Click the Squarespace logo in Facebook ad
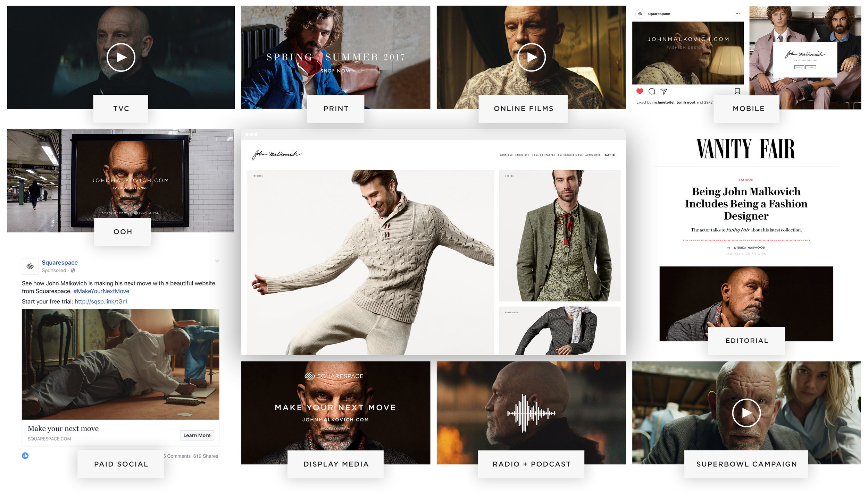Viewport: 868px width, 503px height. click(x=30, y=266)
